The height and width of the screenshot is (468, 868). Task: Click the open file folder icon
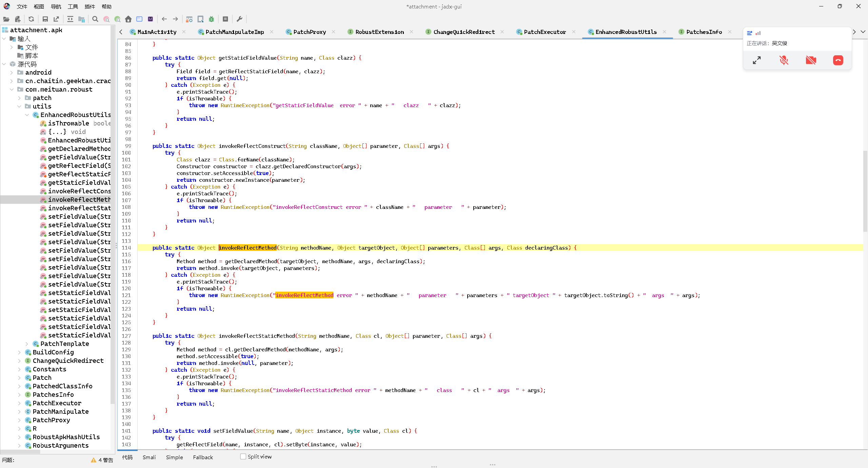click(6, 19)
